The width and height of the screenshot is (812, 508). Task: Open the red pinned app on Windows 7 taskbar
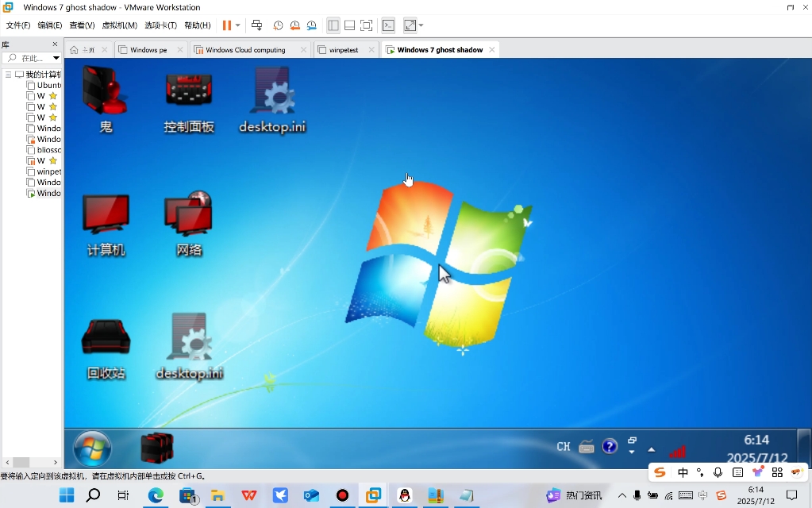157,448
